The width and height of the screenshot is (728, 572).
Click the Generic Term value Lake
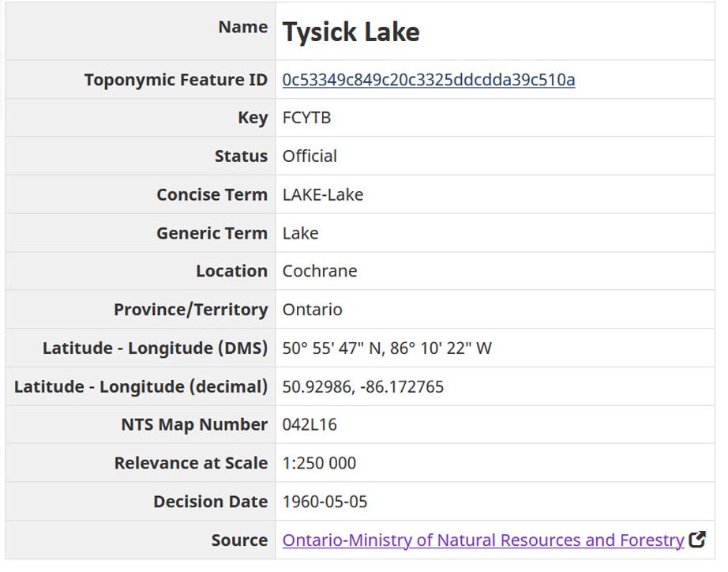coord(300,233)
